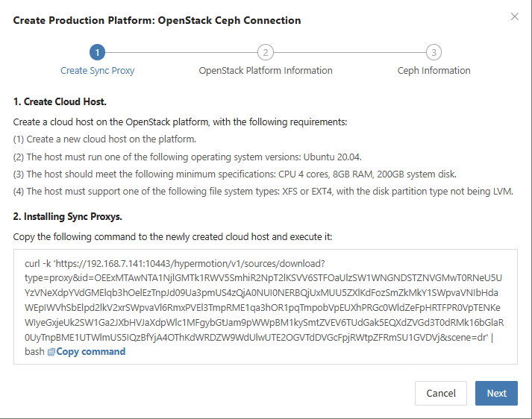This screenshot has width=532, height=419.
Task: Click the clipboard icon beside Copy command
Action: pos(51,352)
